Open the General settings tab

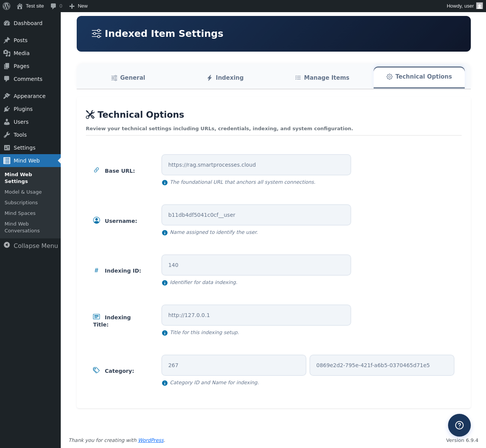[128, 78]
